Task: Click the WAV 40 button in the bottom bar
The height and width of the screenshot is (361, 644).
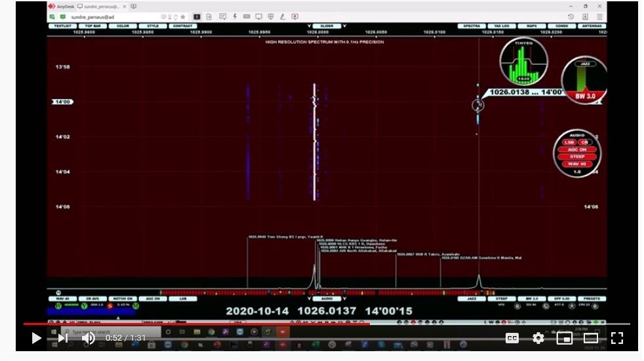Action: click(62, 299)
